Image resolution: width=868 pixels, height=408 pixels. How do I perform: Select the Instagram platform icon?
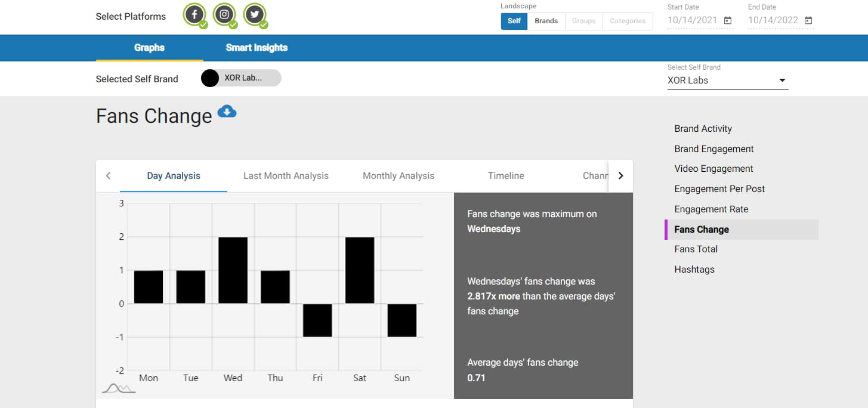225,14
